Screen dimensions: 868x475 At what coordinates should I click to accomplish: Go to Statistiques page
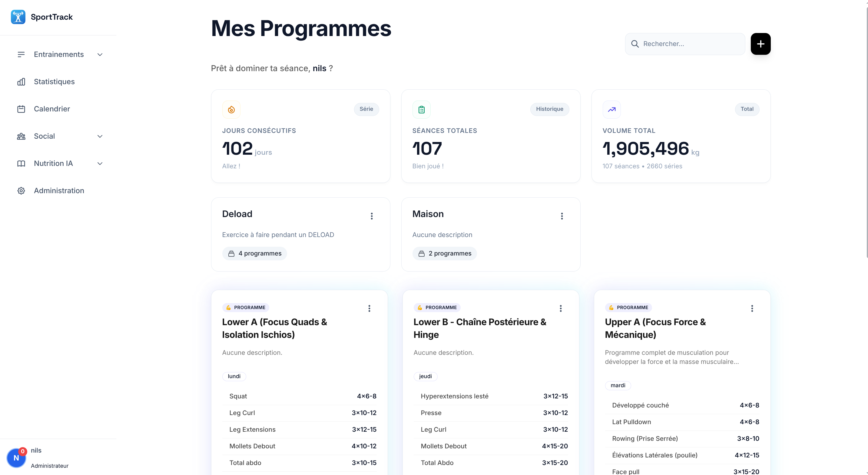pyautogui.click(x=54, y=82)
